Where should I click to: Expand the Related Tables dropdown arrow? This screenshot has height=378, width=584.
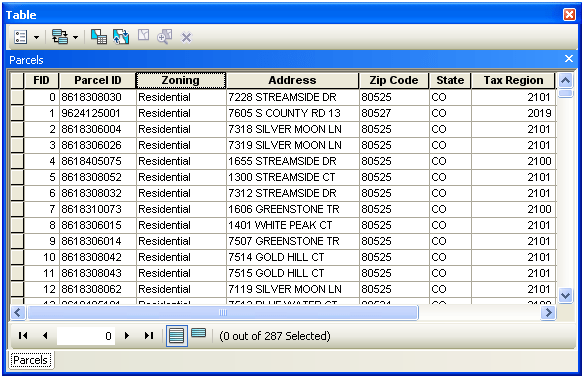tap(76, 37)
